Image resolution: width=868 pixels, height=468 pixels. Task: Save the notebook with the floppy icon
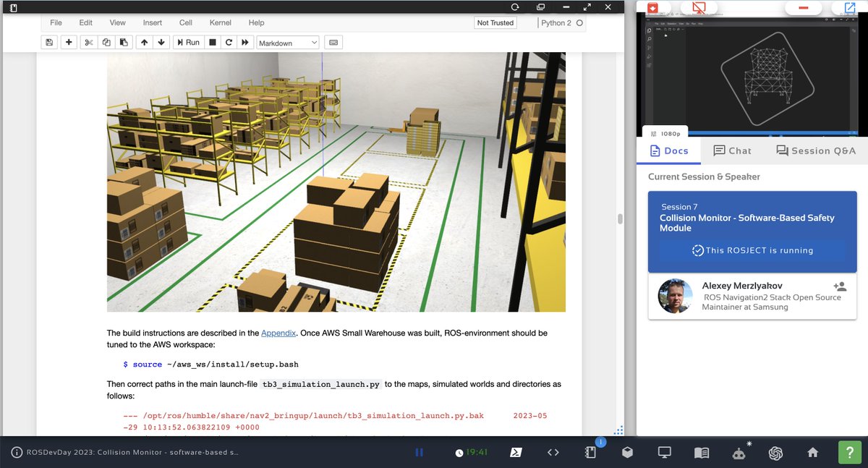(49, 43)
